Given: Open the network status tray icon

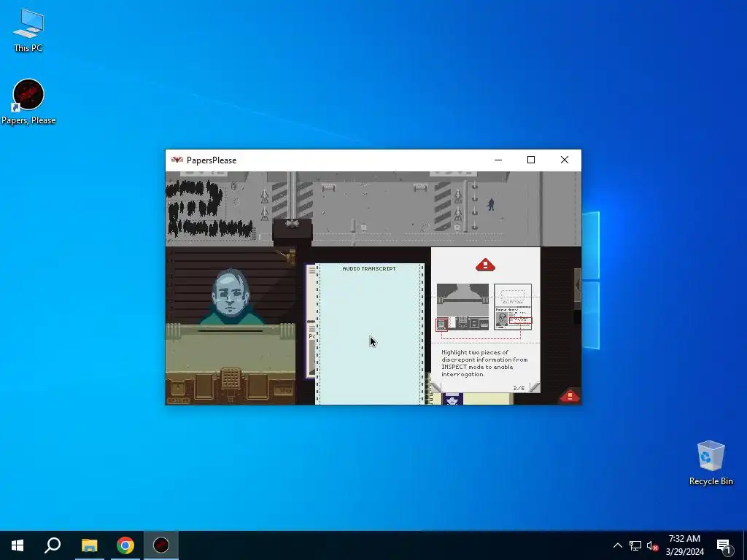Looking at the screenshot, I should click(x=635, y=545).
